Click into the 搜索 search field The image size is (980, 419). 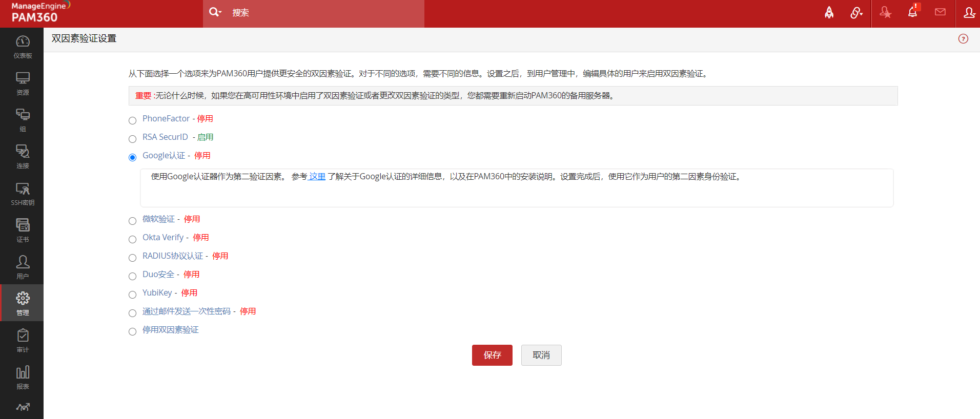pyautogui.click(x=325, y=13)
